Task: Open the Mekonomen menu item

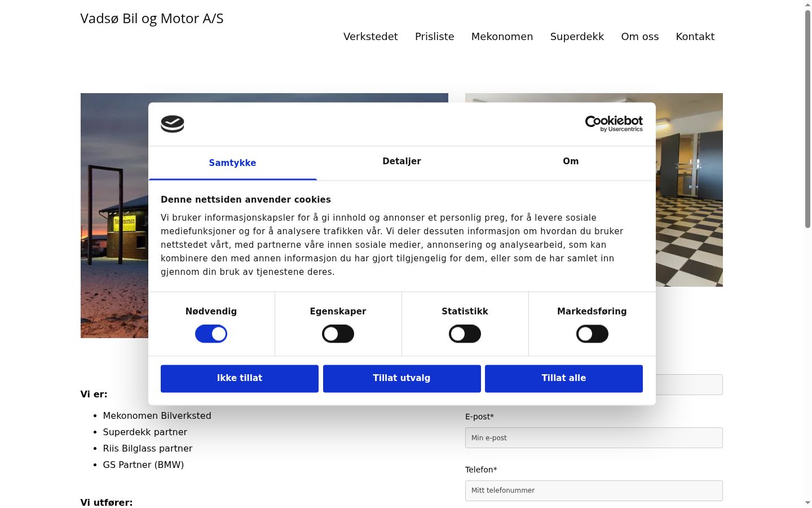Action: (502, 37)
